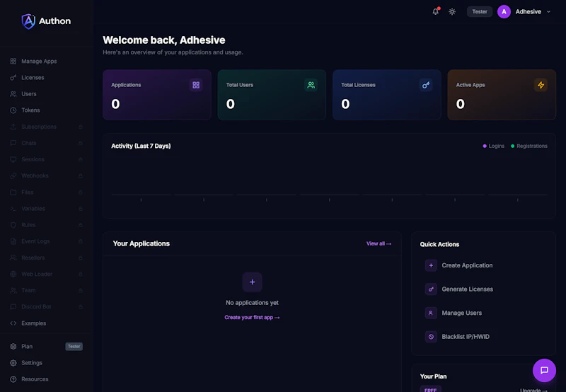Click the Resources help circle icon
This screenshot has height=392, width=566.
[13, 379]
